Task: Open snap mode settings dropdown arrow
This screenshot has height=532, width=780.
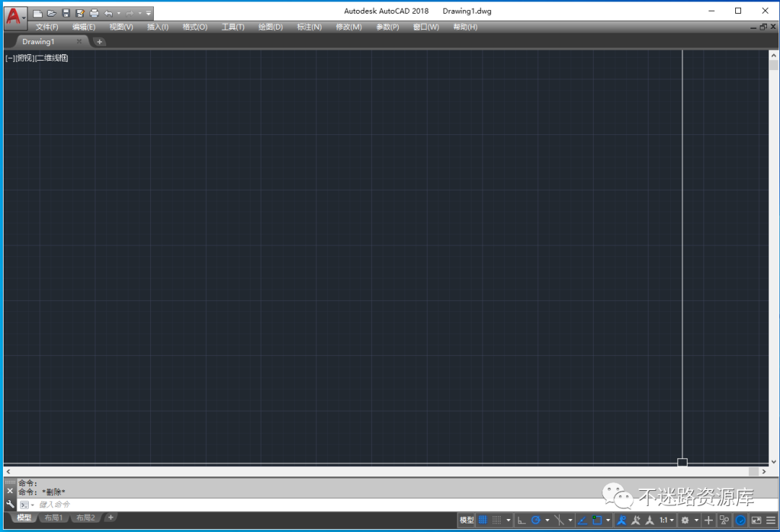Action: click(x=508, y=520)
